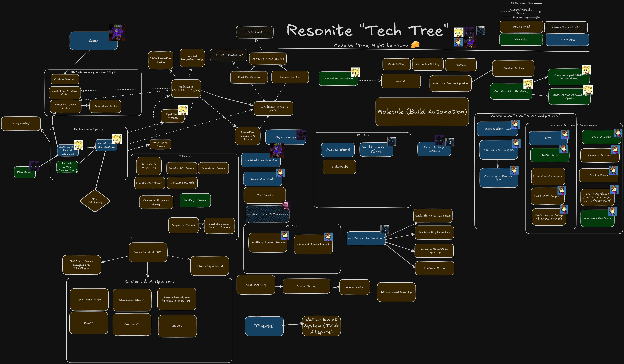Select the Video Streaming node
The width and height of the screenshot is (624, 364).
tap(256, 285)
